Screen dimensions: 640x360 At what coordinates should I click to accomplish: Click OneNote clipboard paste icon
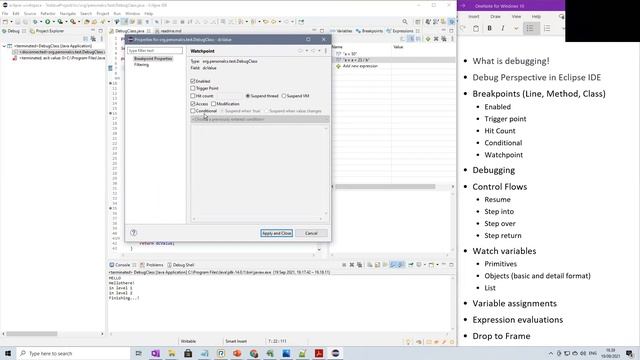476,28
